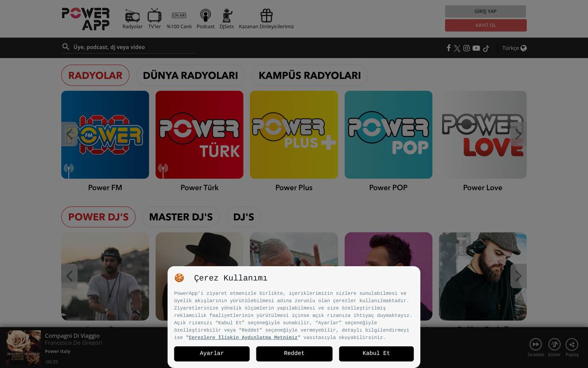Open the Instagram social icon

(466, 48)
